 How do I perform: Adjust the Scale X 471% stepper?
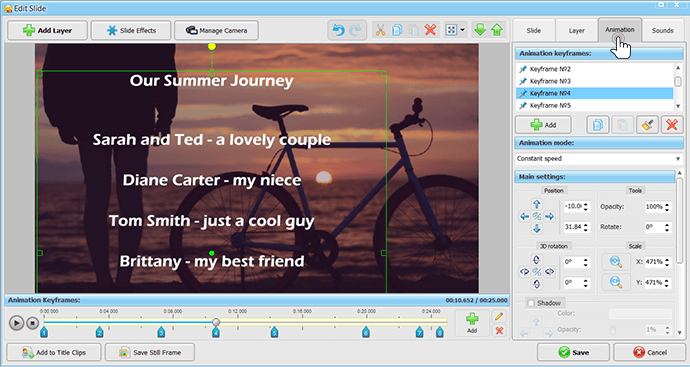(x=667, y=262)
